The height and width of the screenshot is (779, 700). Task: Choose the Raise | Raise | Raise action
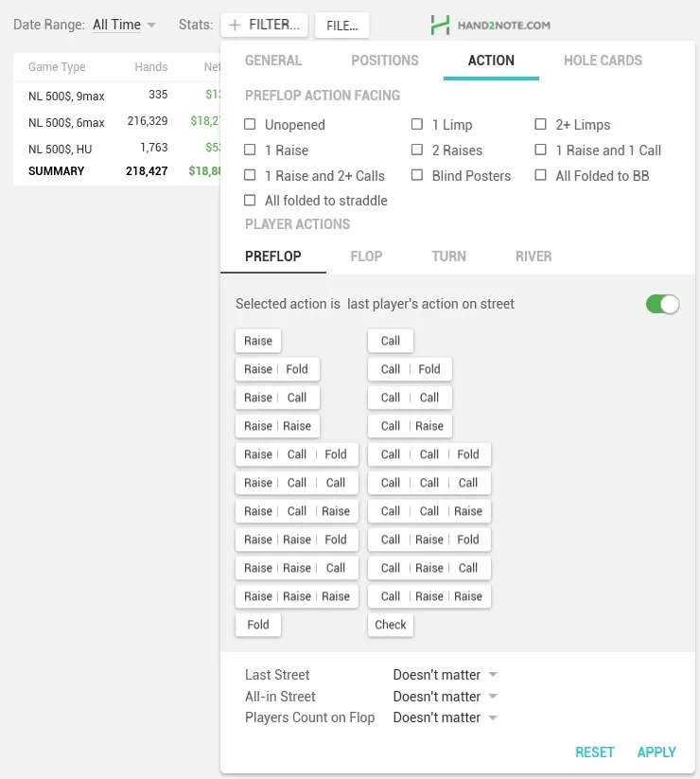(297, 596)
